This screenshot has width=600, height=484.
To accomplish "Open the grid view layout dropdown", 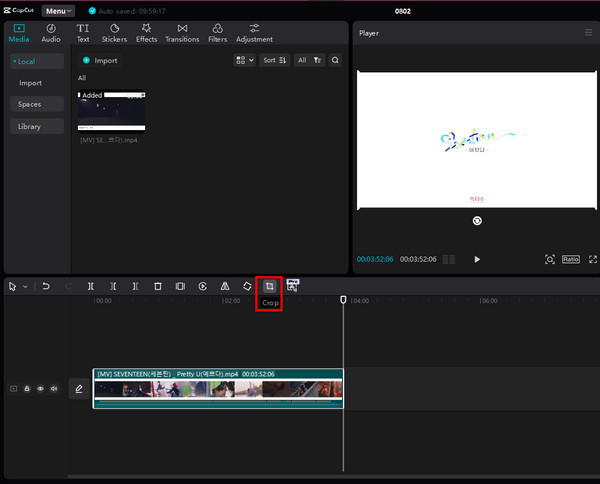I will point(245,60).
